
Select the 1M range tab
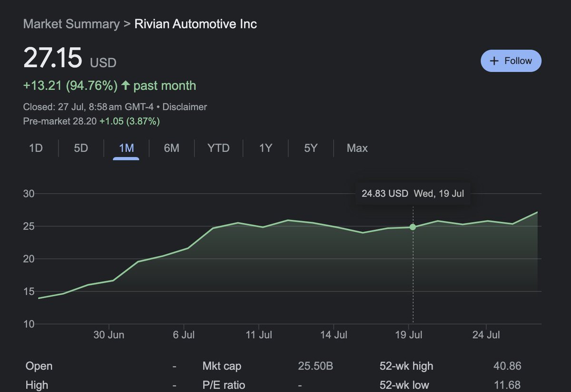tap(126, 148)
